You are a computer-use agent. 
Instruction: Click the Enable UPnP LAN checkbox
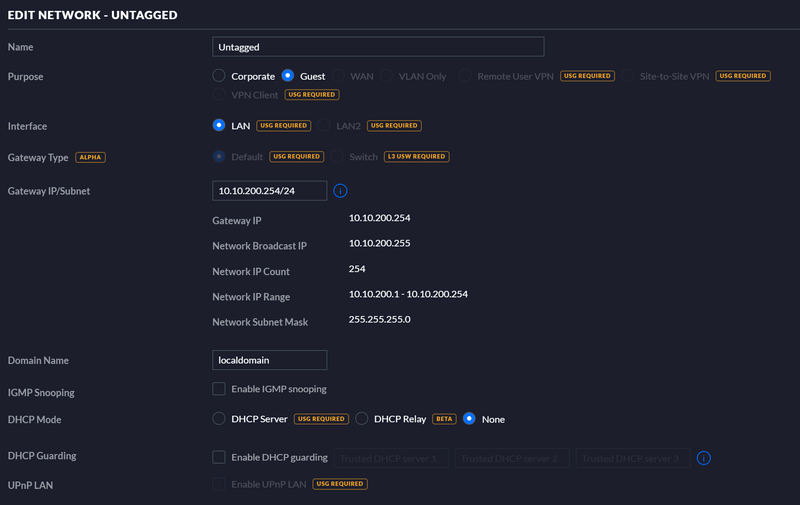pyautogui.click(x=219, y=484)
